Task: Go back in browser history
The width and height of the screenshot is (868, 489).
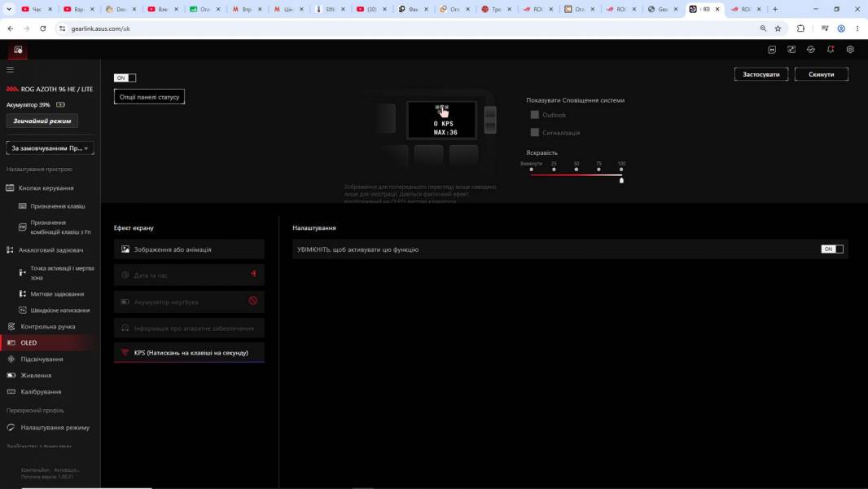Action: pos(10,29)
